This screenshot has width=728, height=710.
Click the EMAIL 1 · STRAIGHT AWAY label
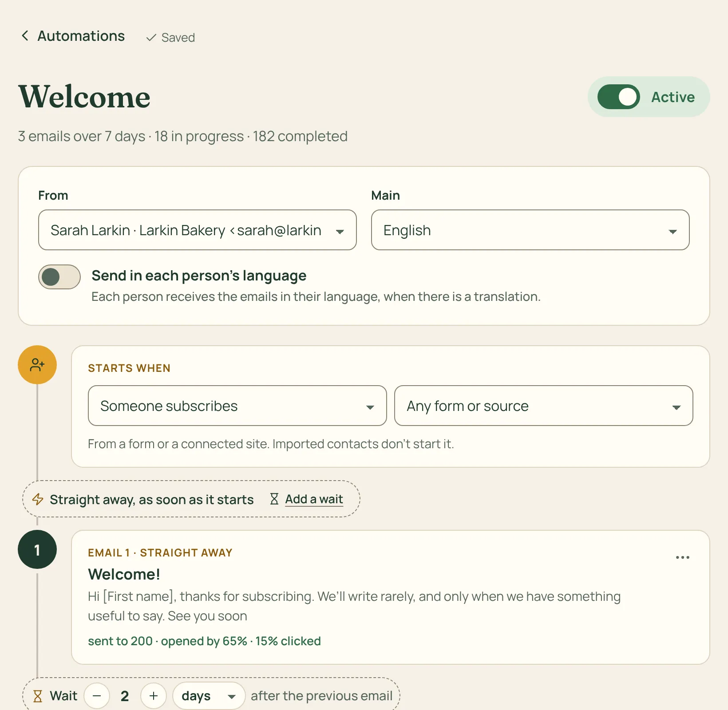[x=160, y=552]
